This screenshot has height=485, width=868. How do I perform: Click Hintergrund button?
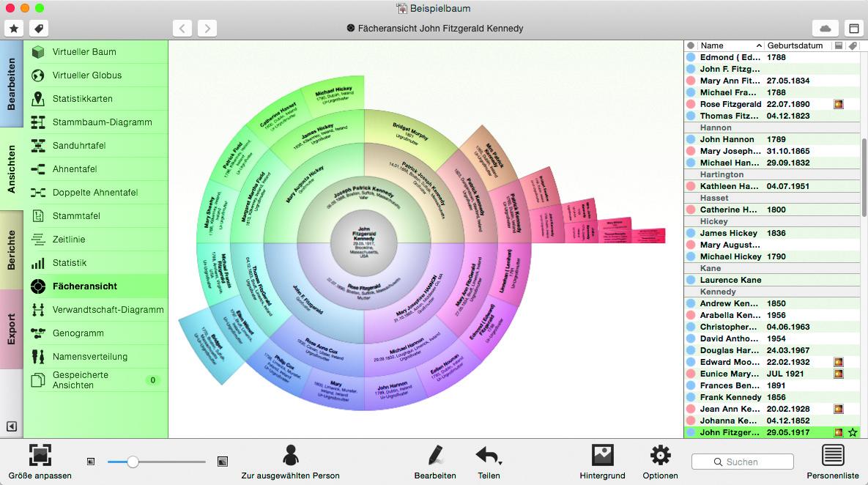[x=602, y=462]
